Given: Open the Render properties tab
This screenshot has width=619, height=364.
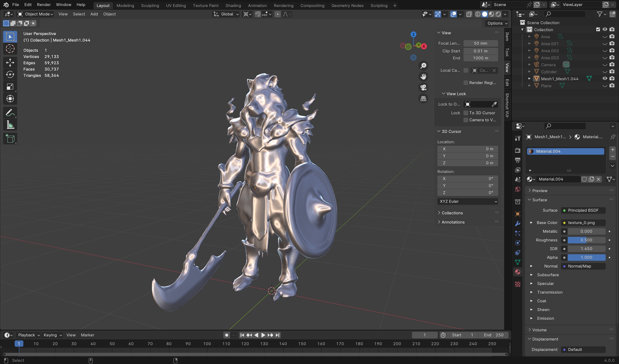Looking at the screenshot, I should (x=517, y=150).
